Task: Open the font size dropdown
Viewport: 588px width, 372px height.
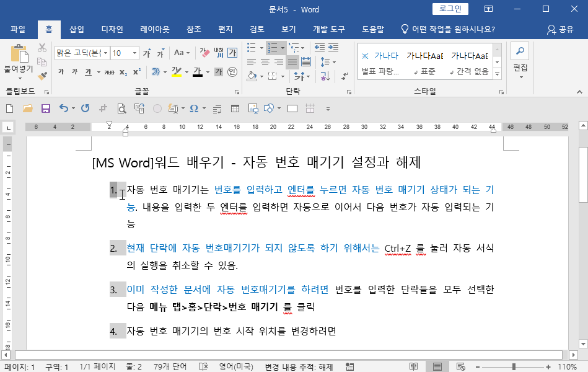Action: [x=134, y=53]
